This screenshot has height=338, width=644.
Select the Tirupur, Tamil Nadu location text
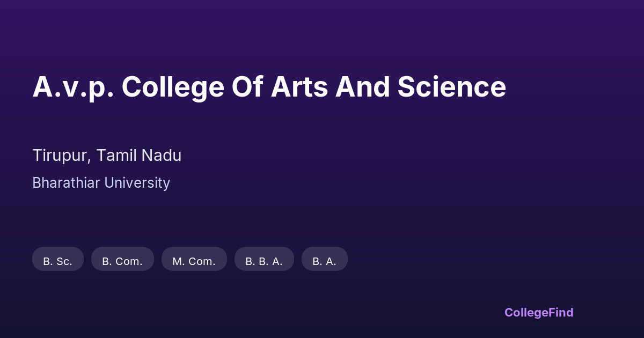(x=107, y=156)
